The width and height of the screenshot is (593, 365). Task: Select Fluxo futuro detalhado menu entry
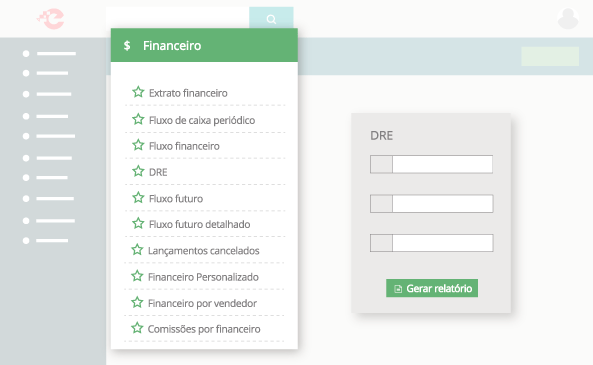(199, 224)
